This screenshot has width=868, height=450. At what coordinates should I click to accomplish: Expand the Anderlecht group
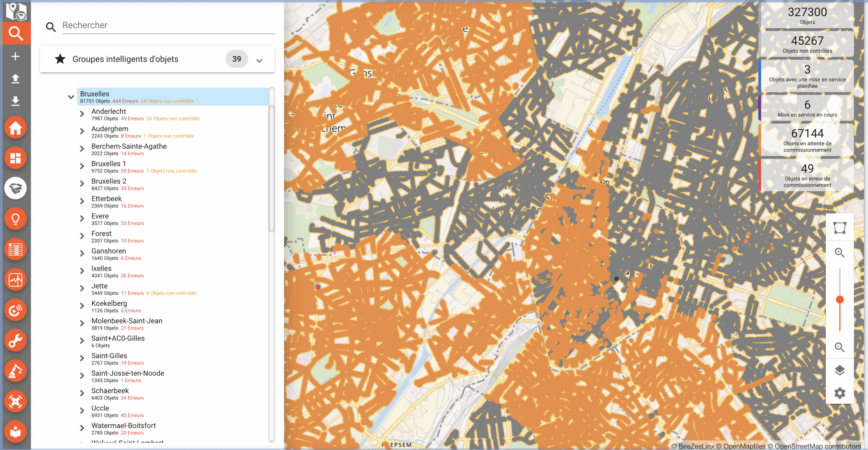[82, 114]
